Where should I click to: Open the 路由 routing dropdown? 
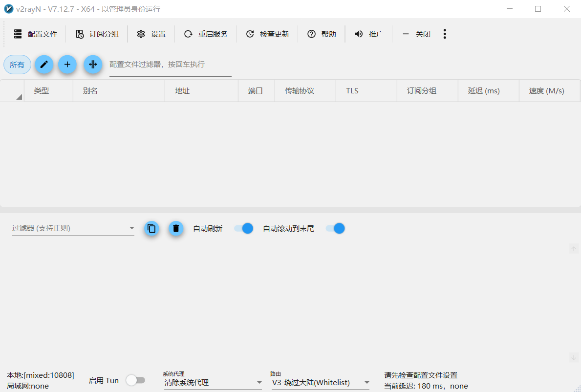[x=366, y=383]
